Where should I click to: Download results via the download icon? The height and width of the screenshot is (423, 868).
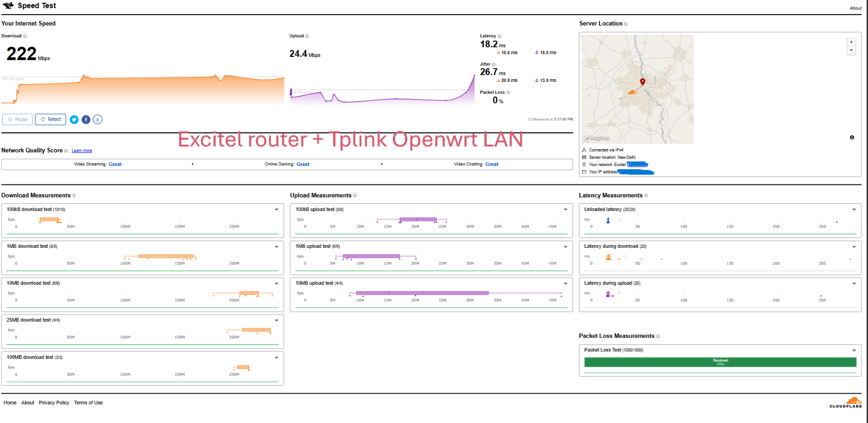[98, 119]
